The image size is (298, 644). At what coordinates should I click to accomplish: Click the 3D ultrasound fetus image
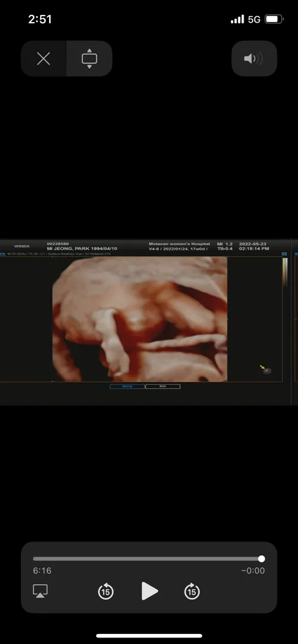coord(140,319)
